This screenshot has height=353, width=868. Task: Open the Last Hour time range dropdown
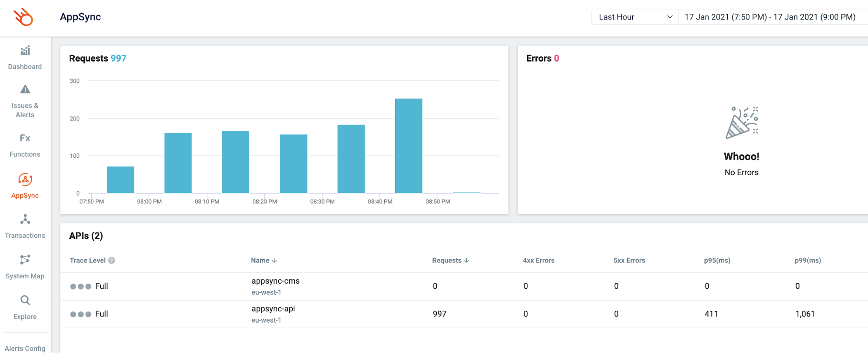(635, 17)
